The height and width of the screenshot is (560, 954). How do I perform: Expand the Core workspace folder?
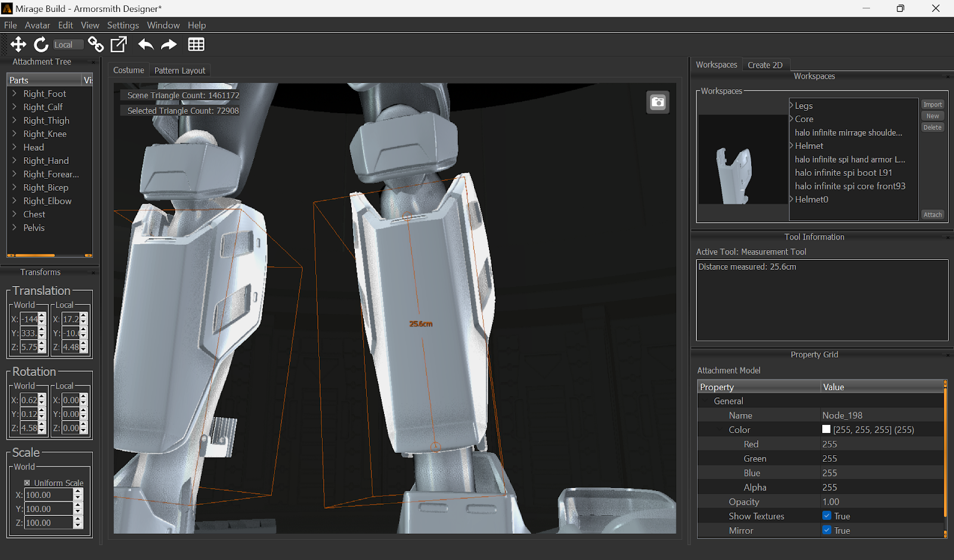pos(792,119)
